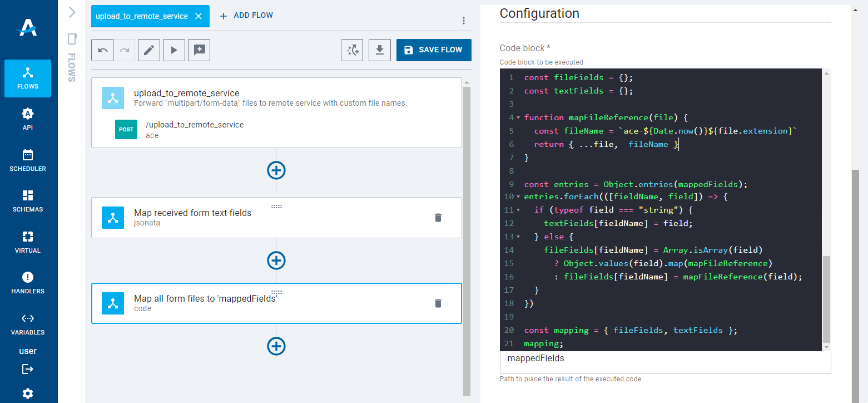The height and width of the screenshot is (403, 868).
Task: Click ADD FLOW to create new flow
Action: click(x=246, y=16)
